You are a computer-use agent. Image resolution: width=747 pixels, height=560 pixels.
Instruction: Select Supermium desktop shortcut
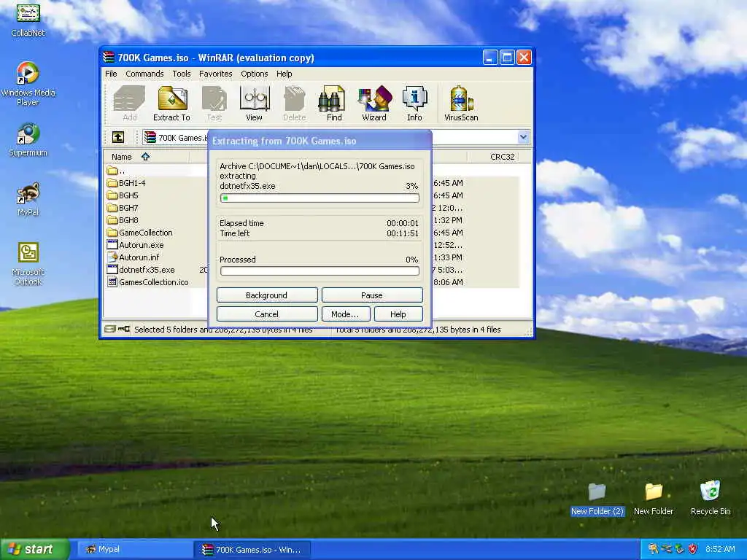point(28,139)
